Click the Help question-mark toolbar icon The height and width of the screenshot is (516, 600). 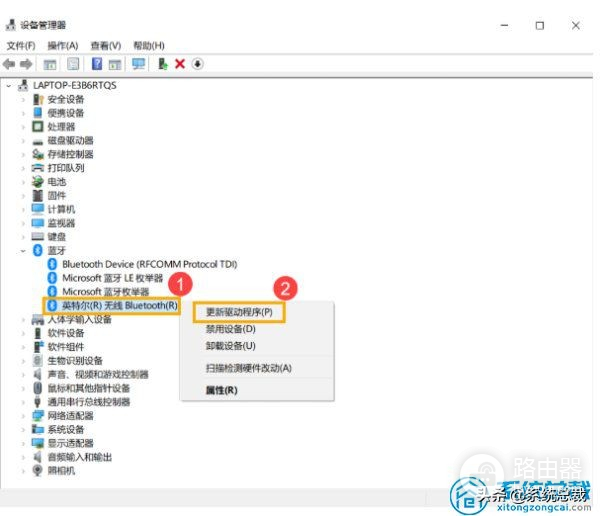[x=97, y=64]
